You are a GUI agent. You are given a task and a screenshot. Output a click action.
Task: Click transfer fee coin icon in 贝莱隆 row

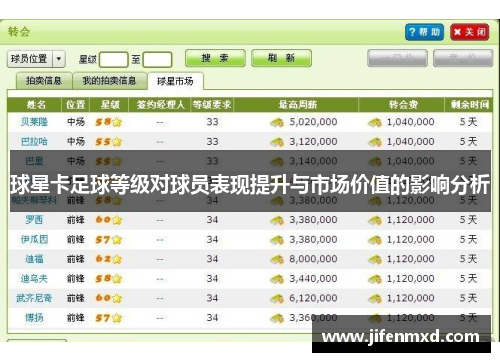(x=375, y=123)
